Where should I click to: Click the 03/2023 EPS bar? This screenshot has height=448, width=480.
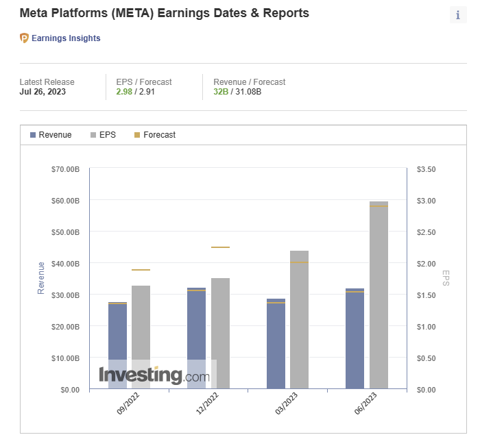click(300, 320)
